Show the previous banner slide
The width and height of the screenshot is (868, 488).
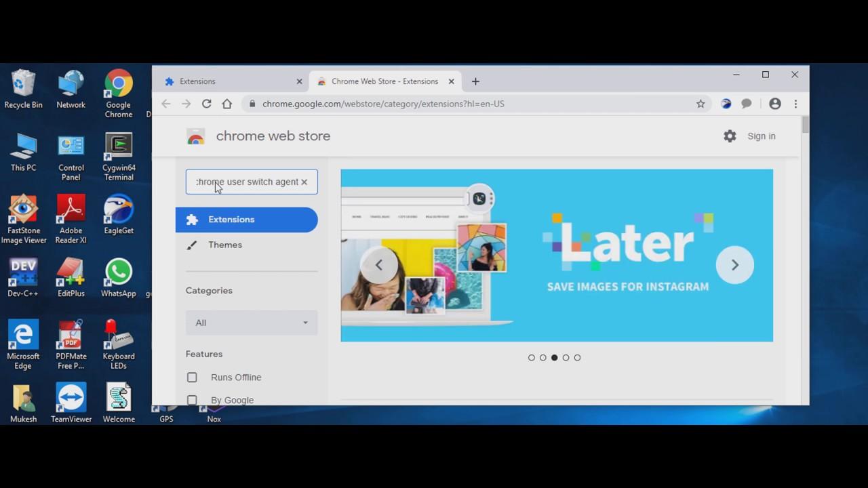click(379, 265)
